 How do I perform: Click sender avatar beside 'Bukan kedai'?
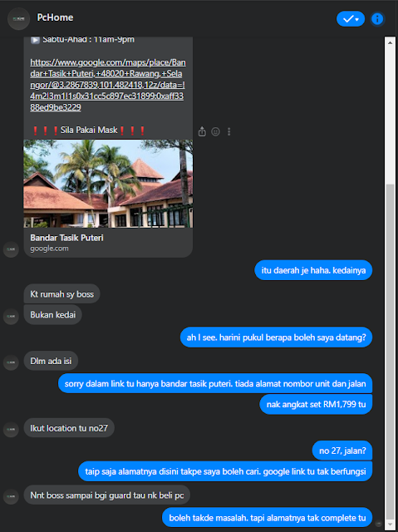[x=11, y=317]
